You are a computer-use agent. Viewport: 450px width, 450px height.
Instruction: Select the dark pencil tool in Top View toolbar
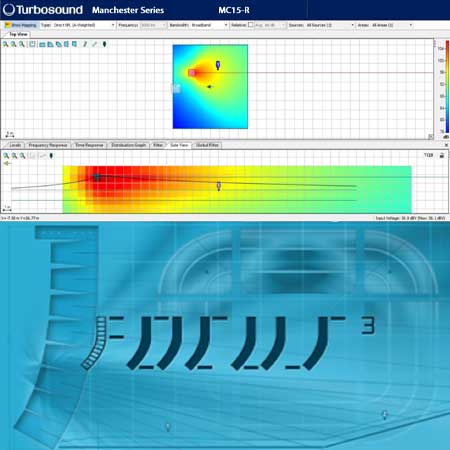(85, 44)
